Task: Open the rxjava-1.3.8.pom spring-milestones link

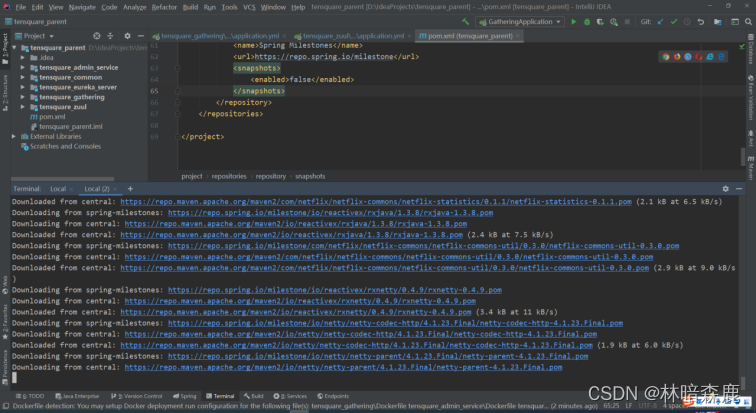Action: coord(330,213)
